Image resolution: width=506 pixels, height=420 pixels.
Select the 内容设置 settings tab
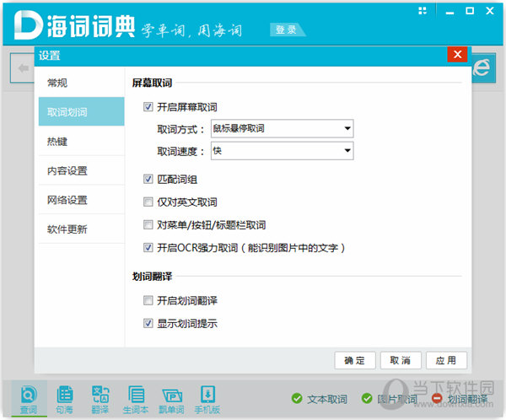[x=81, y=170]
